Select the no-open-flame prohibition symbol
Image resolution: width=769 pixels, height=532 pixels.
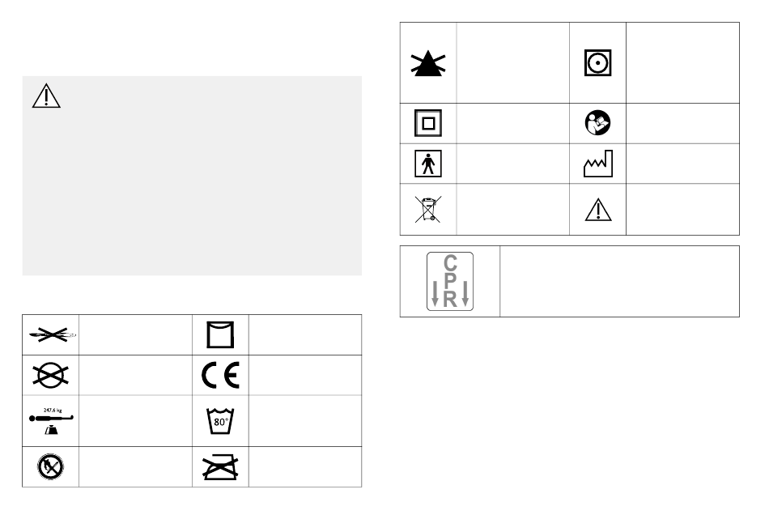pyautogui.click(x=50, y=466)
